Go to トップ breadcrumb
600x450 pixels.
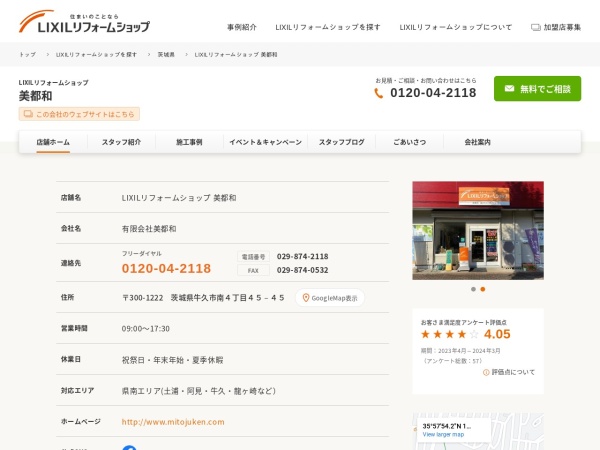[28, 55]
